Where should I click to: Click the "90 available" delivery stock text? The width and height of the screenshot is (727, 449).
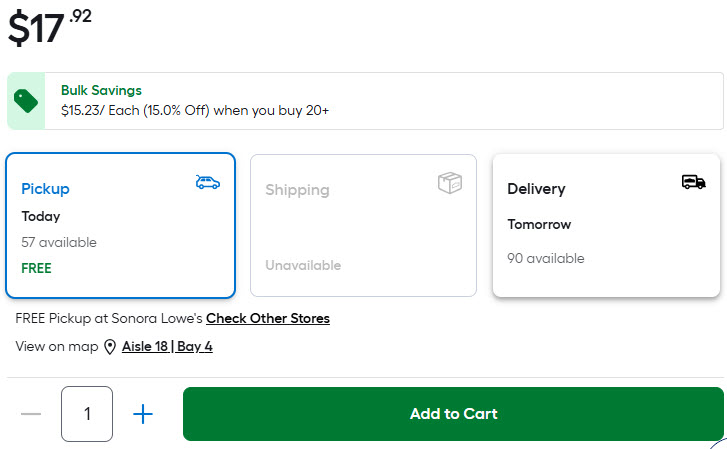click(546, 258)
